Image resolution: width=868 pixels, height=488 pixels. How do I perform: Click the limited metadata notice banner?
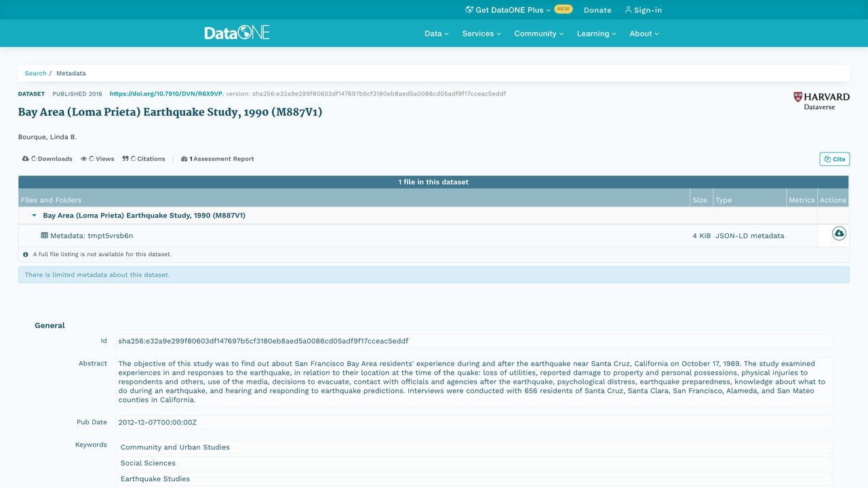(434, 274)
